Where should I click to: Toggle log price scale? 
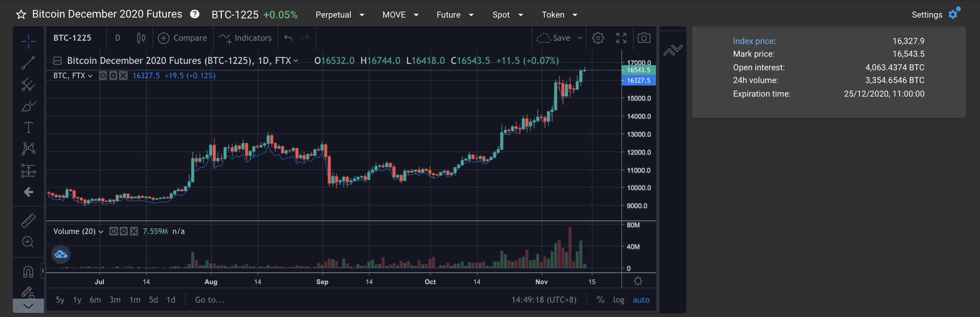click(618, 300)
